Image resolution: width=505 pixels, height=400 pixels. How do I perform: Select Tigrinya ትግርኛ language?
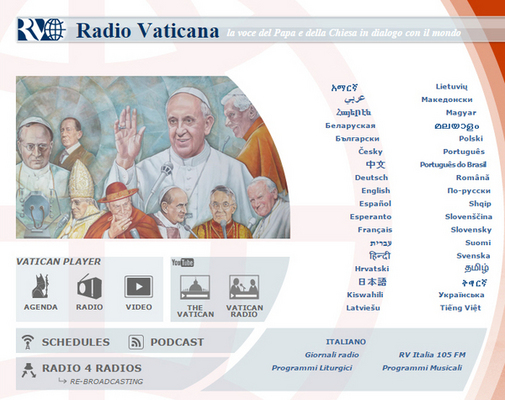point(474,283)
